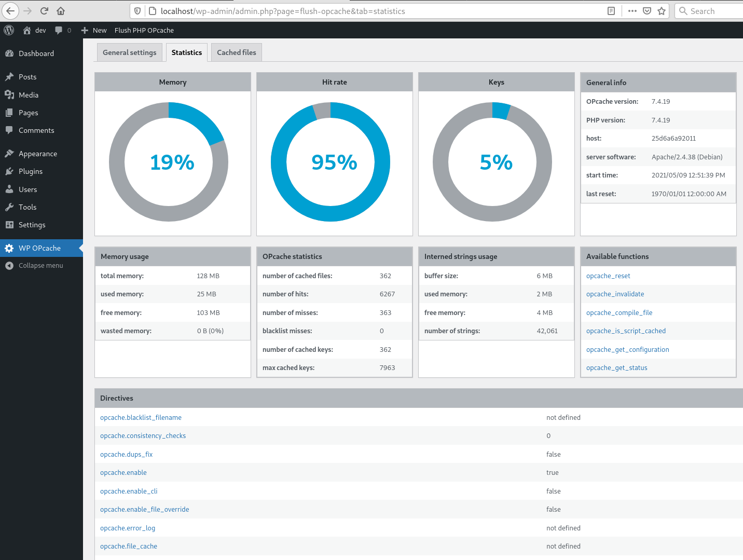
Task: Select the start time value 2021/05/09
Action: pyautogui.click(x=688, y=175)
